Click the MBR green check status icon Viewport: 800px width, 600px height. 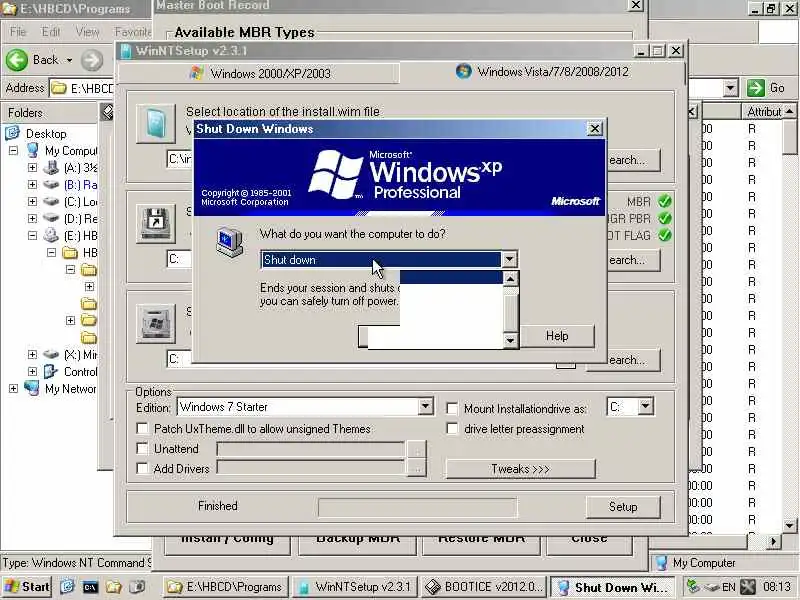tap(664, 202)
